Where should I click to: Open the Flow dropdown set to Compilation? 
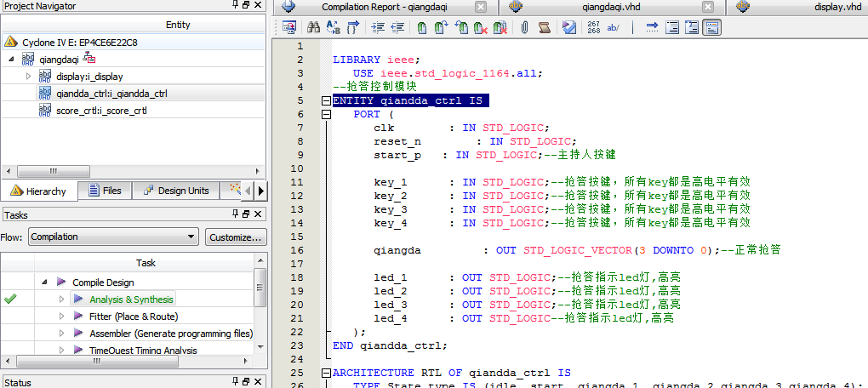click(113, 237)
